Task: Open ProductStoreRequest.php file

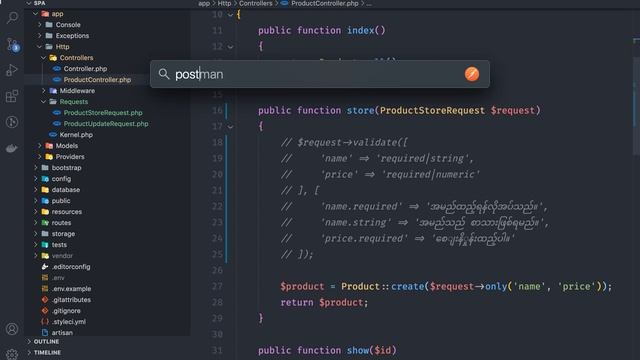Action: click(103, 113)
